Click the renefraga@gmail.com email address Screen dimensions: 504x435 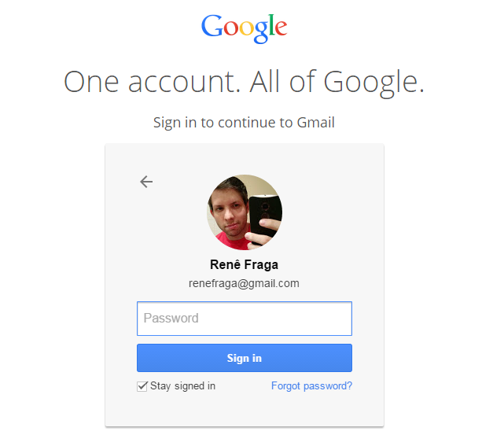click(x=244, y=283)
